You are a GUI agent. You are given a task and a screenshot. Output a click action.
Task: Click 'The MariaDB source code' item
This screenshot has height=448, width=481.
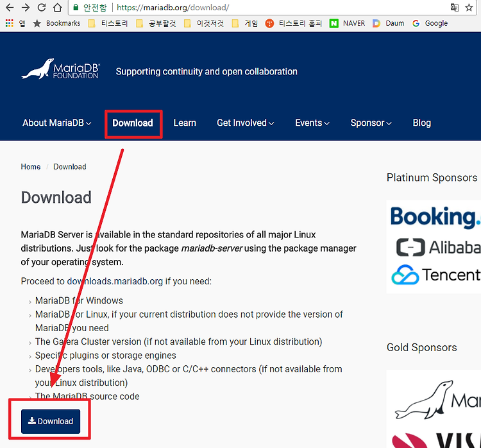(x=87, y=396)
